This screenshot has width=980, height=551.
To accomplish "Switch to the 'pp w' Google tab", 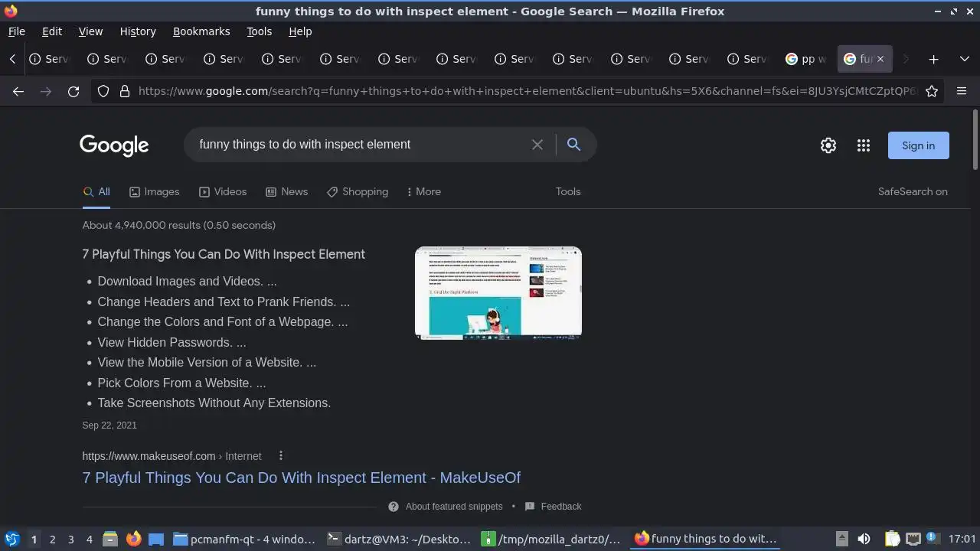I will click(807, 59).
